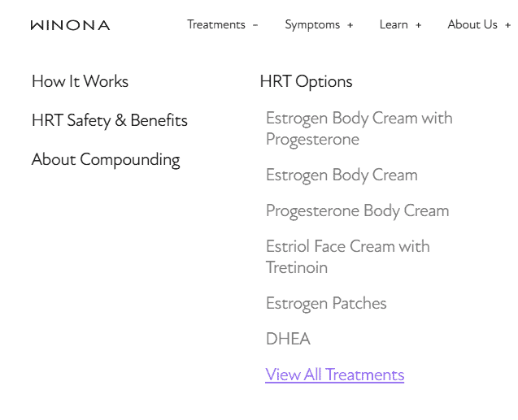Select the Estrogen Body Cream option

(x=342, y=175)
